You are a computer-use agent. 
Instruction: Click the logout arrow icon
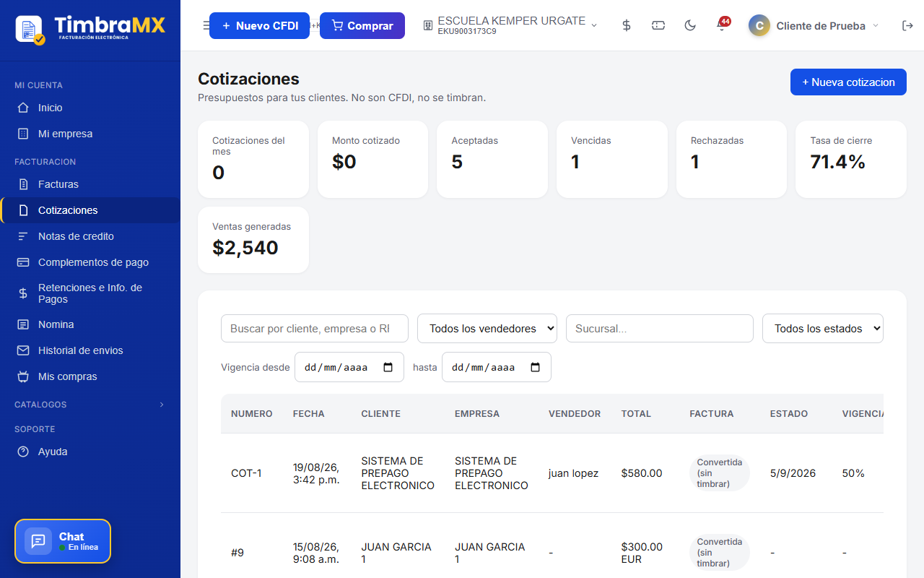[x=907, y=25]
